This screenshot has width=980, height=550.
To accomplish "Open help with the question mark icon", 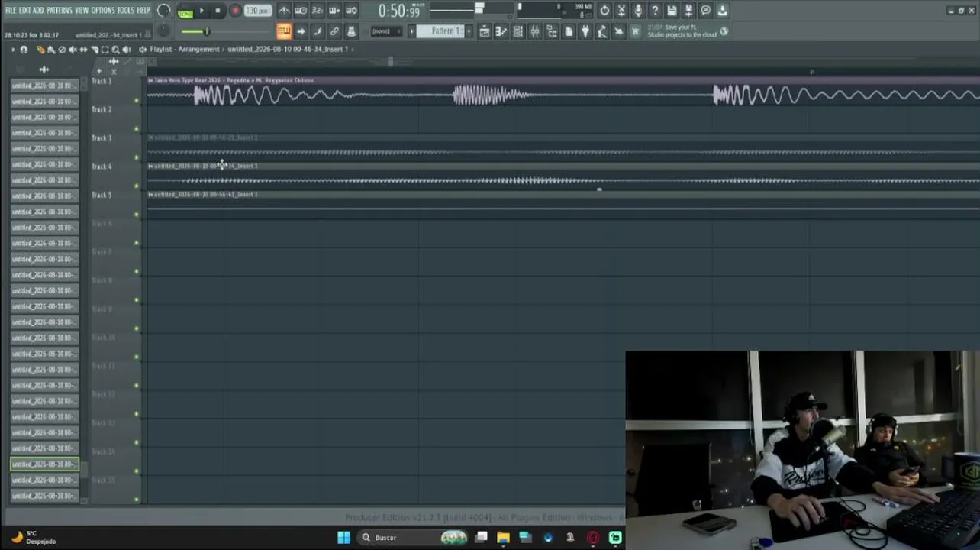I will point(655,11).
